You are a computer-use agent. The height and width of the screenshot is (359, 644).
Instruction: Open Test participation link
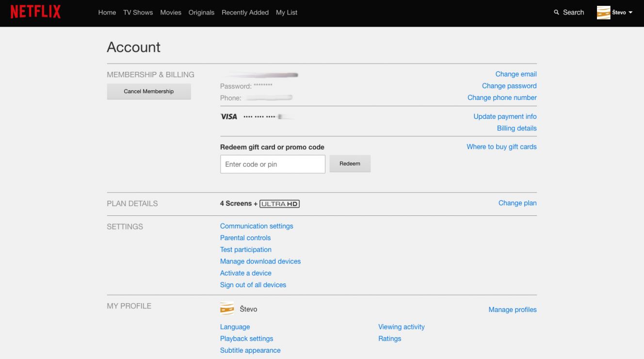(246, 249)
